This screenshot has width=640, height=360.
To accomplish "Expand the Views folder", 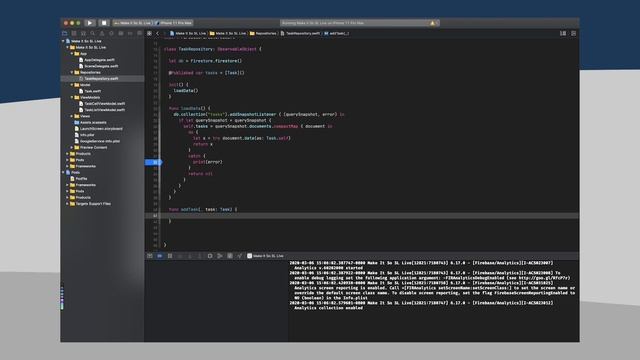I will 72,116.
